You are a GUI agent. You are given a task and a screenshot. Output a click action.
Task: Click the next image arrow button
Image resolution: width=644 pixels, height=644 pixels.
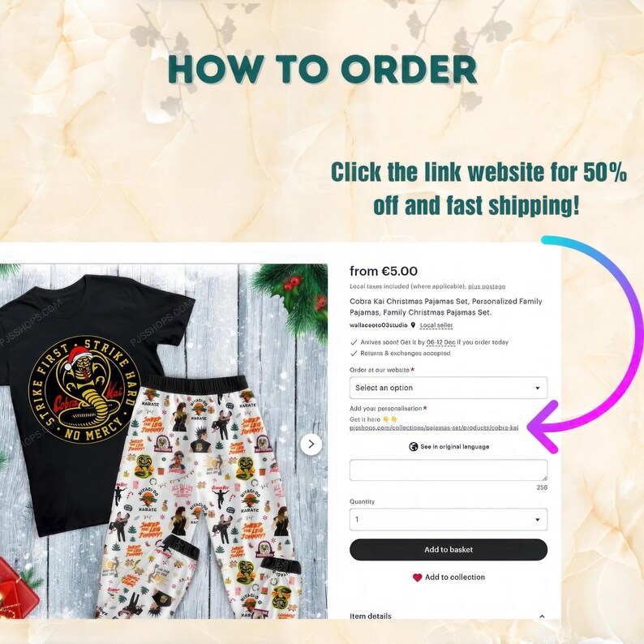coord(311,444)
